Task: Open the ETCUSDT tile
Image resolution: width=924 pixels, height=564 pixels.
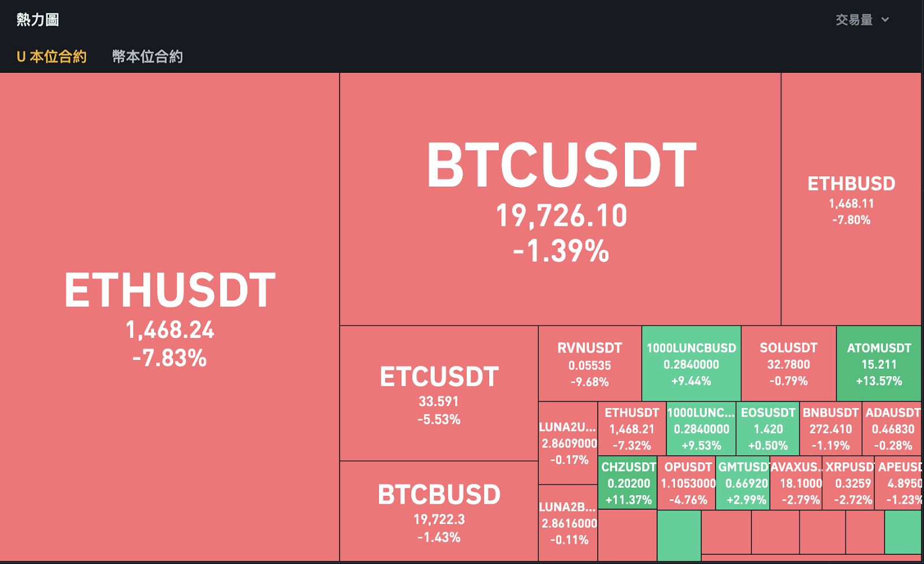Action: click(439, 394)
